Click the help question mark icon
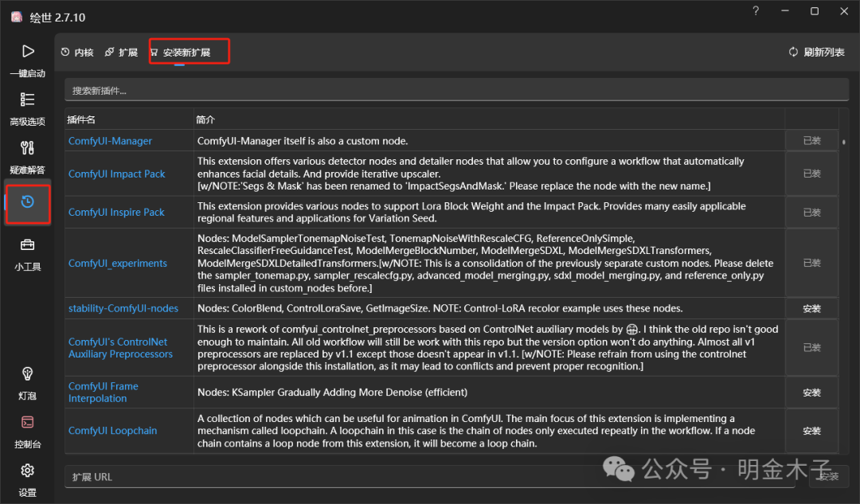The image size is (860, 504). tap(756, 11)
